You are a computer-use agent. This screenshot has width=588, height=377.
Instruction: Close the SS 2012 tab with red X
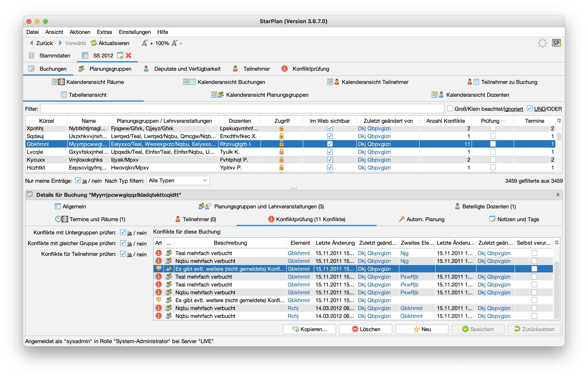pos(129,56)
